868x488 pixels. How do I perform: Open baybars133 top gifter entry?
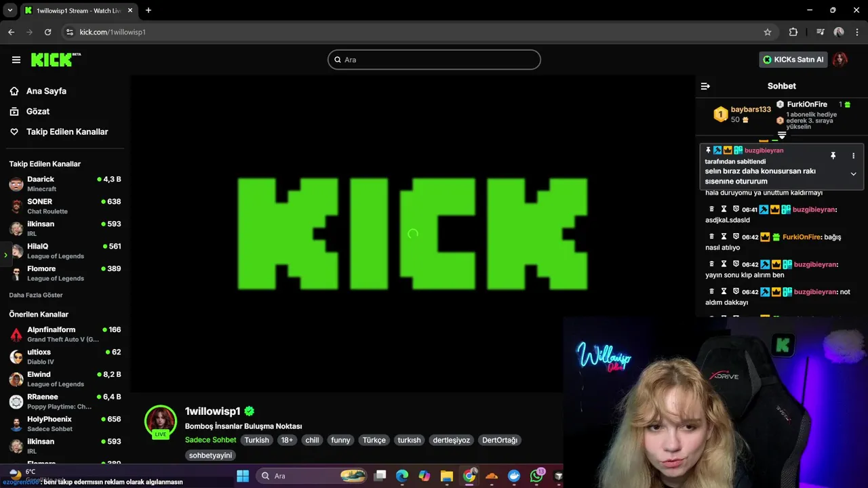[742, 114]
